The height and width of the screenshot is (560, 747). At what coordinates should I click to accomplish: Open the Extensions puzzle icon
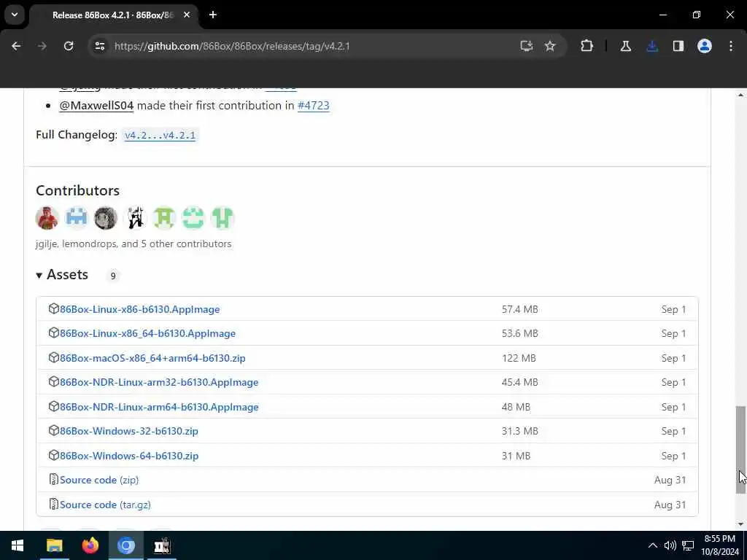coord(587,46)
